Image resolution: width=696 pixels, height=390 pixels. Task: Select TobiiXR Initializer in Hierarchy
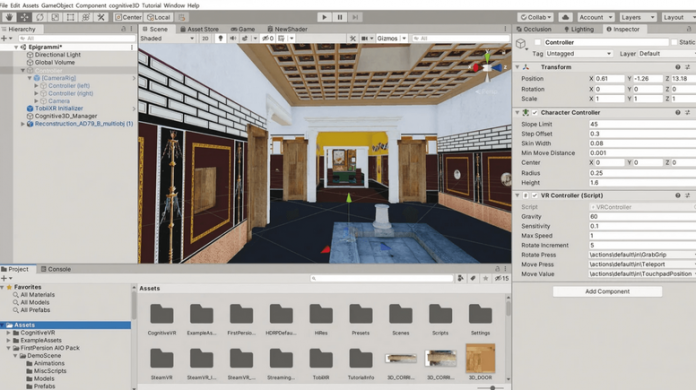(59, 108)
